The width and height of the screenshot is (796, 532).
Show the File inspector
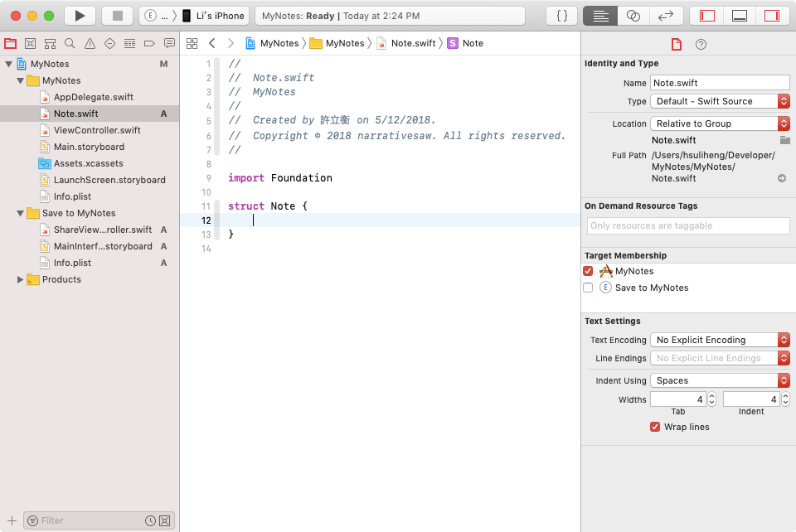click(677, 45)
